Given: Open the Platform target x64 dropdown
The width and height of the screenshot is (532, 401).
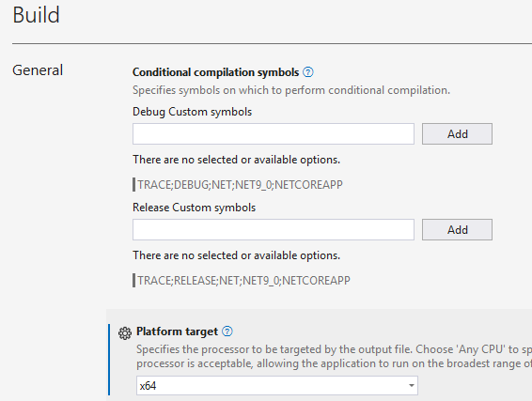Looking at the screenshot, I should tap(277, 385).
